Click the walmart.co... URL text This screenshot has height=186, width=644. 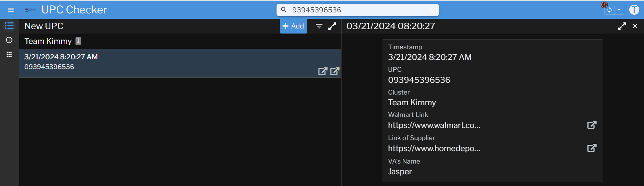[434, 125]
